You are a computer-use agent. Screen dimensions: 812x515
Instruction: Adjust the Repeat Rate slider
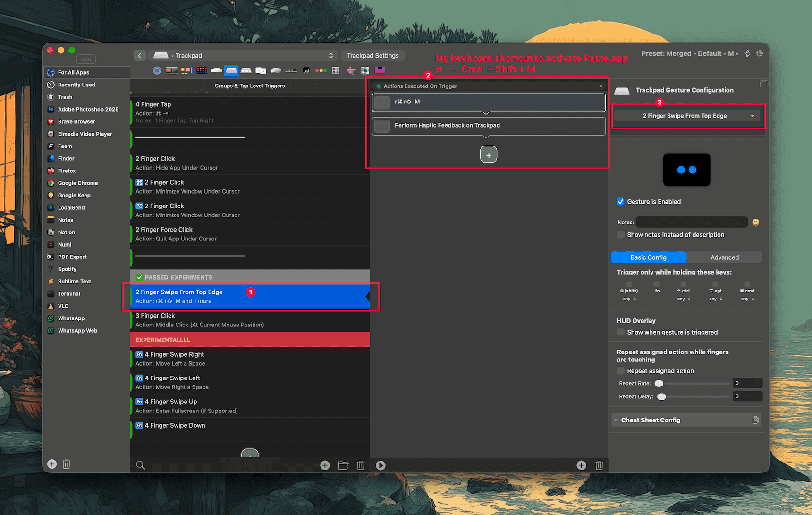pyautogui.click(x=692, y=383)
